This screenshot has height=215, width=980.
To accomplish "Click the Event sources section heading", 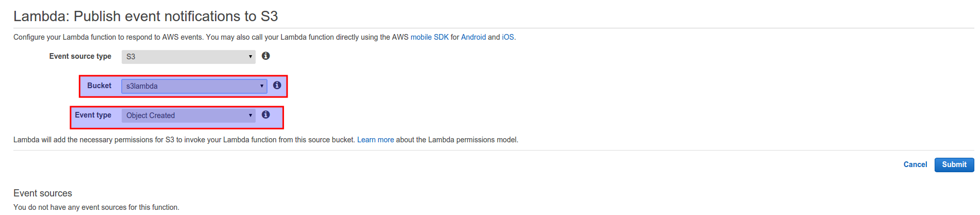I will (x=43, y=193).
